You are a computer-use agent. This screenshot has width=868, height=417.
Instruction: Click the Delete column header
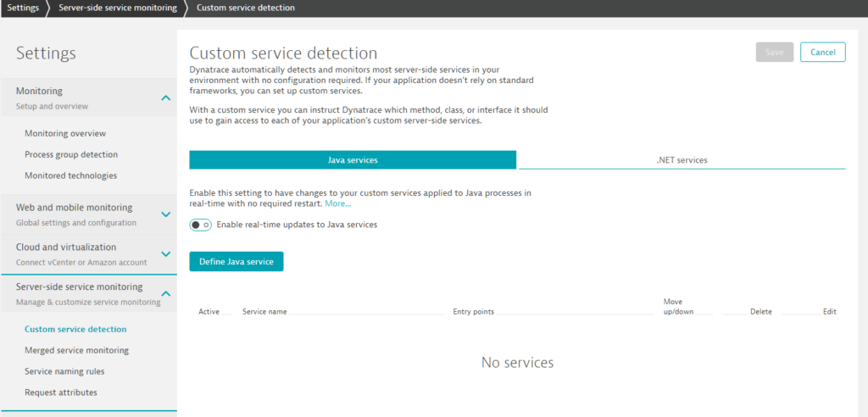click(x=761, y=312)
